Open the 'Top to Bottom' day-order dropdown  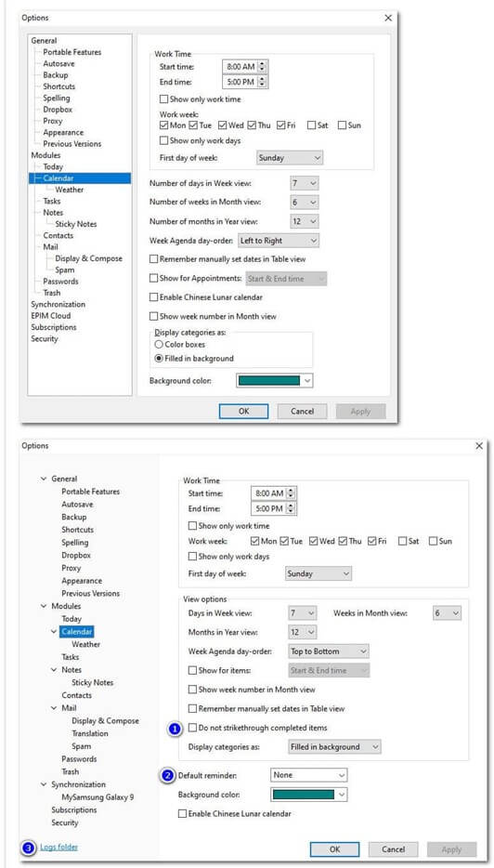point(329,651)
